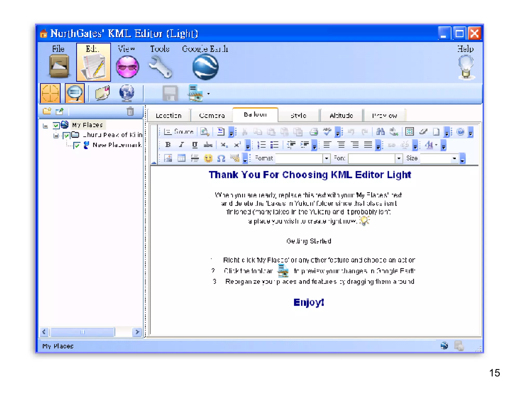Toggle the New Placemark checkbox
The image size is (532, 399).
77,145
